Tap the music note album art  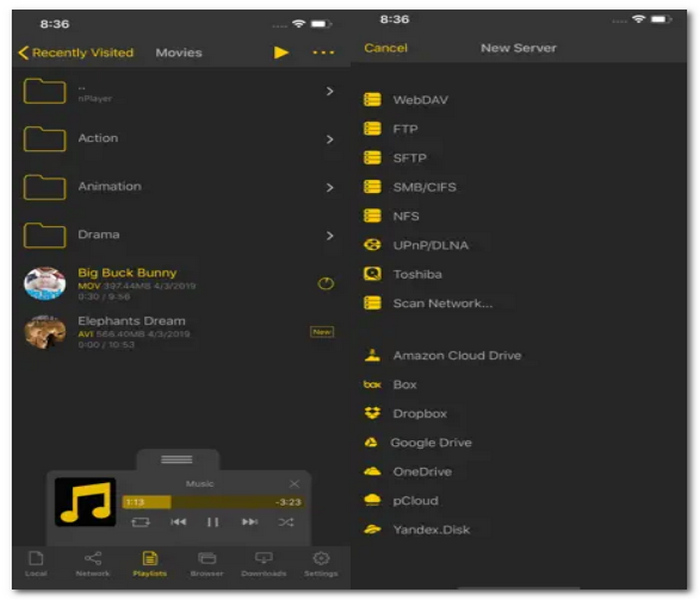(x=85, y=502)
